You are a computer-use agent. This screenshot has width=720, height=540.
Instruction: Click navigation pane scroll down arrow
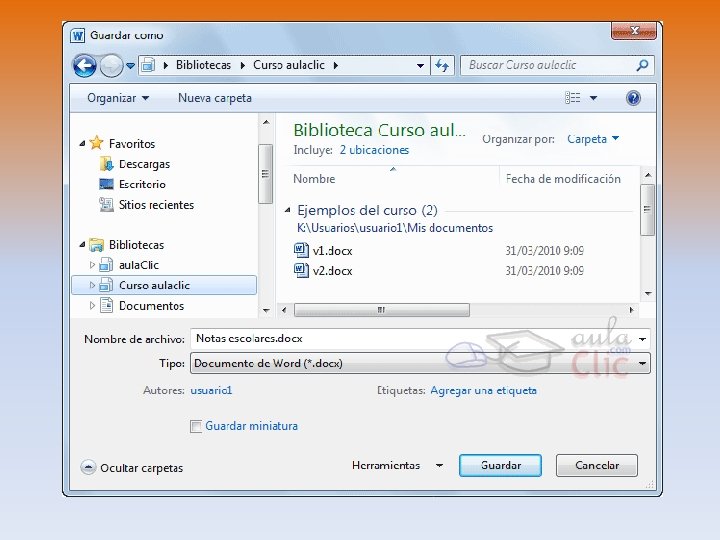click(x=266, y=311)
